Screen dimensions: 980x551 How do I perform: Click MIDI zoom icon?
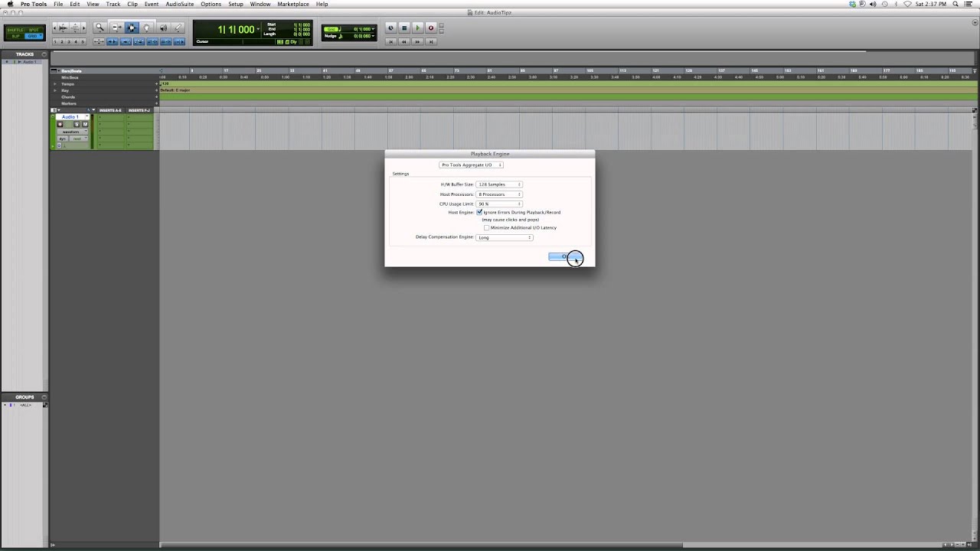(x=75, y=28)
